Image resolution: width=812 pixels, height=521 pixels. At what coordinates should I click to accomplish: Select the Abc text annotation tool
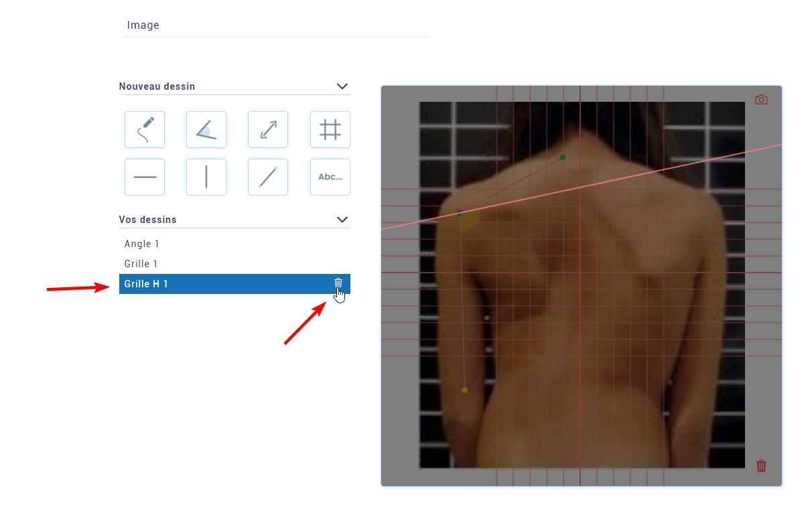330,177
